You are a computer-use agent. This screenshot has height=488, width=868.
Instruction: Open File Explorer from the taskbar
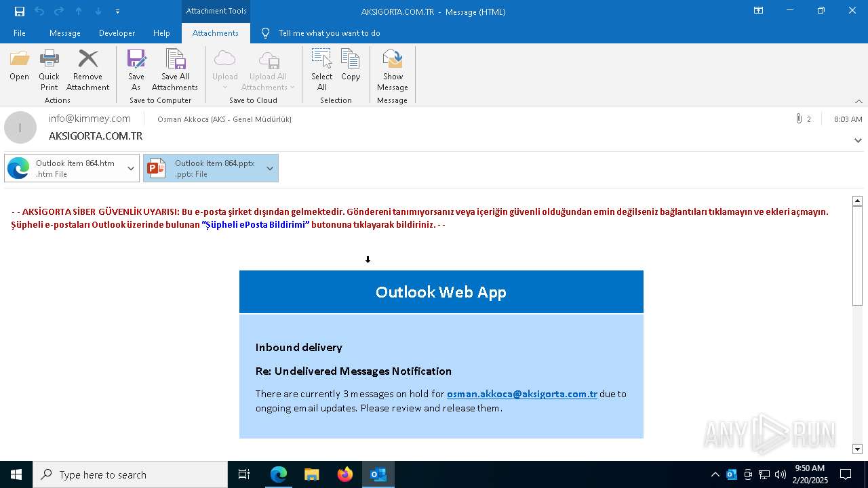click(312, 474)
